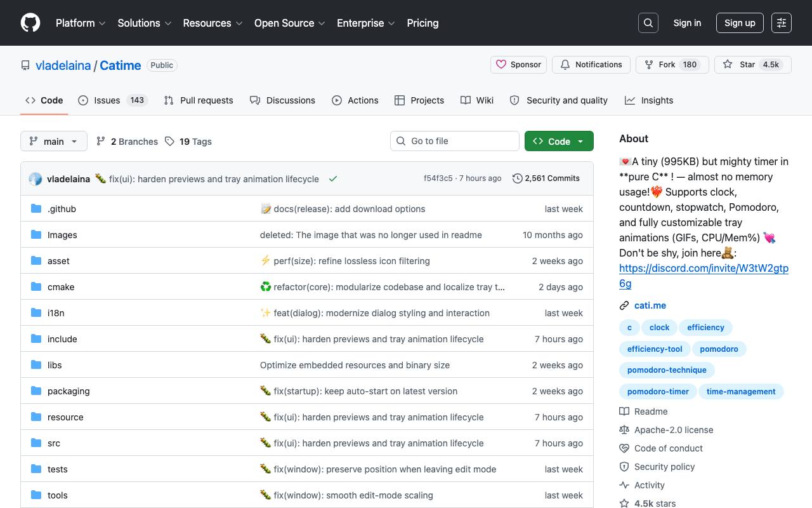Open the main branch selector dropdown
The height and width of the screenshot is (508, 812).
point(53,141)
